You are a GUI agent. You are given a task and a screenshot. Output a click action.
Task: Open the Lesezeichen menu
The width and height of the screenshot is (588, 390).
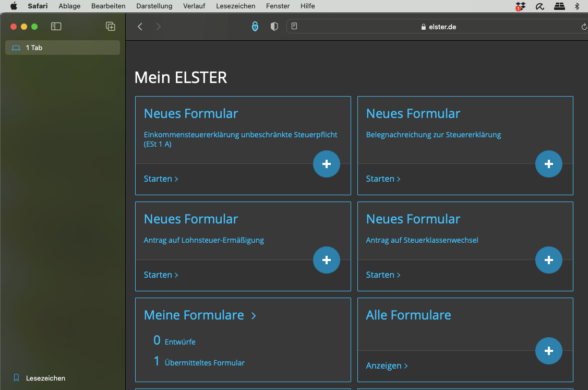coord(235,6)
